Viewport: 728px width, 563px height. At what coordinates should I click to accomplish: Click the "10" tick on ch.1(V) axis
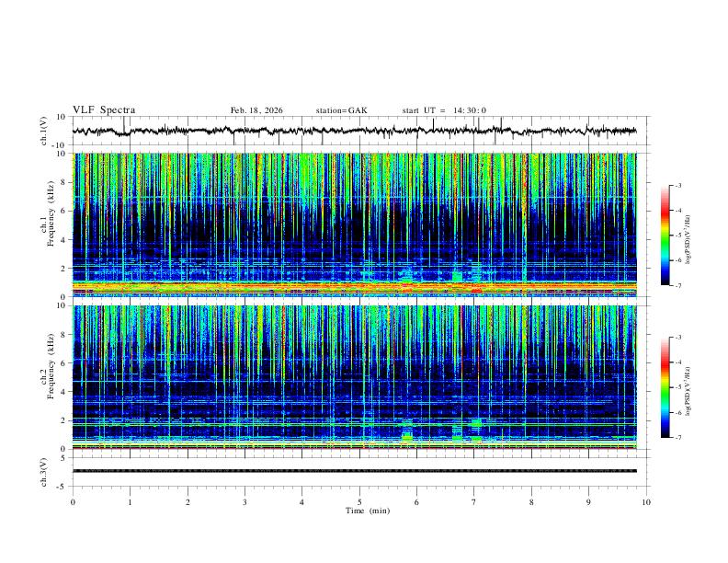[x=63, y=117]
